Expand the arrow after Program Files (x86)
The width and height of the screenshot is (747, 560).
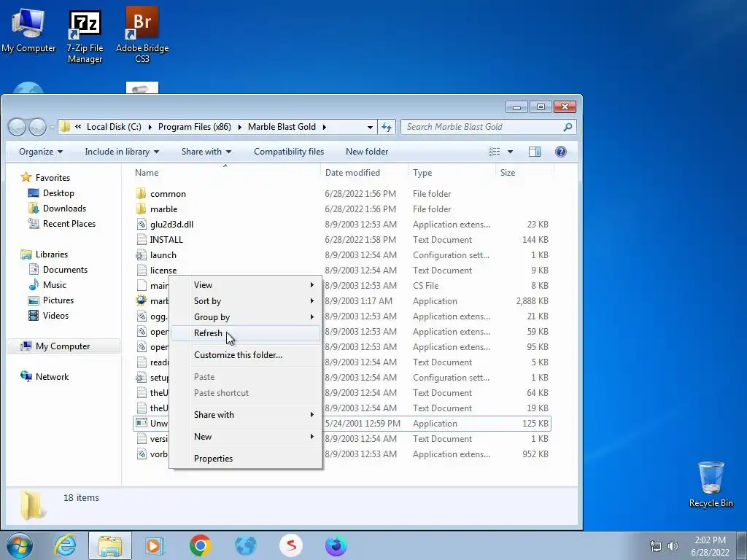239,127
